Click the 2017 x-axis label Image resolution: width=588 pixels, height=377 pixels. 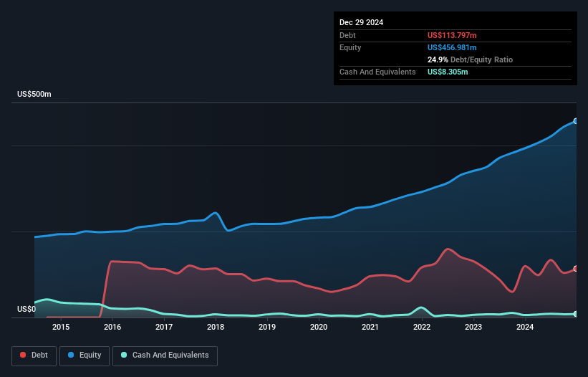coord(164,327)
